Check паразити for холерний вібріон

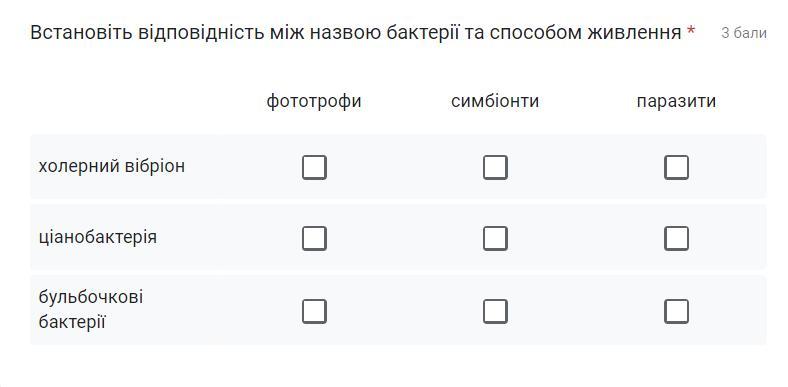pyautogui.click(x=676, y=167)
